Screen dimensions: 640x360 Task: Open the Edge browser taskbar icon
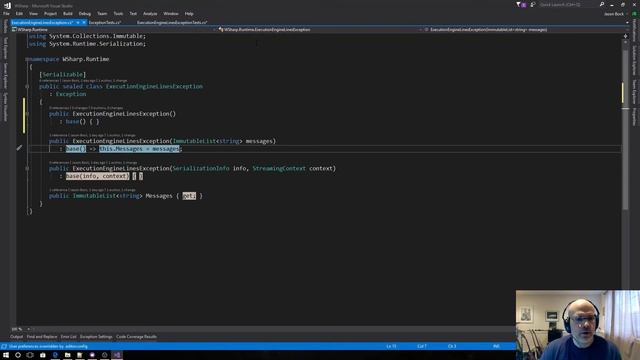click(x=55, y=355)
